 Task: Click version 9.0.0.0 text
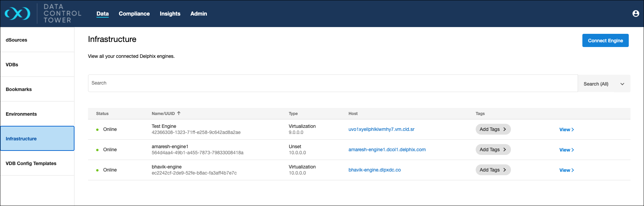[x=296, y=132]
